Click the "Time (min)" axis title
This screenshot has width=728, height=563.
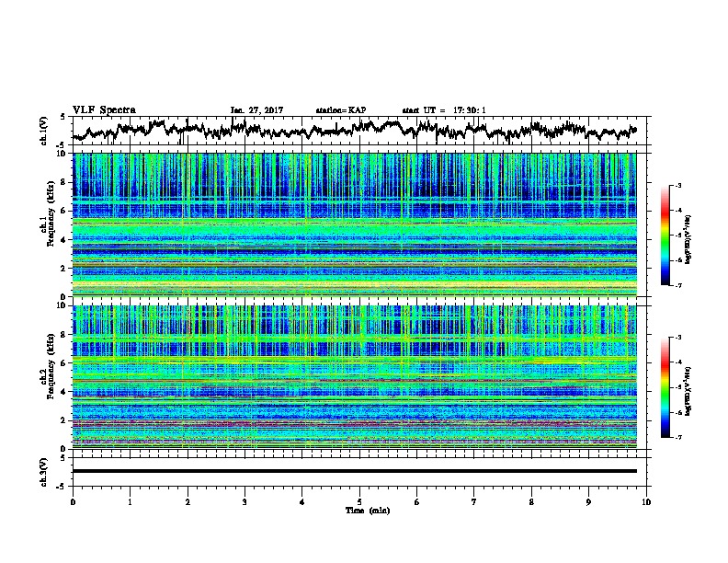pos(368,511)
